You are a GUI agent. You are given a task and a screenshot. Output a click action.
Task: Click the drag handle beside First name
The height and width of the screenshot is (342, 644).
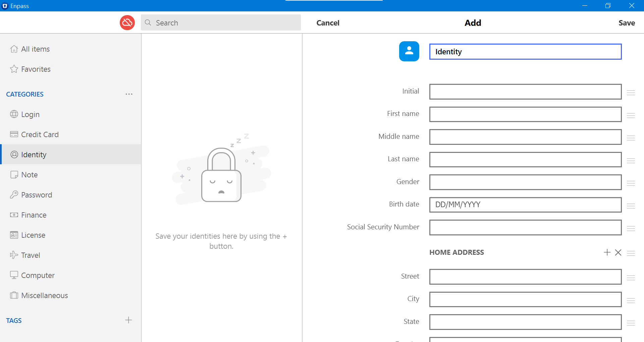click(631, 115)
